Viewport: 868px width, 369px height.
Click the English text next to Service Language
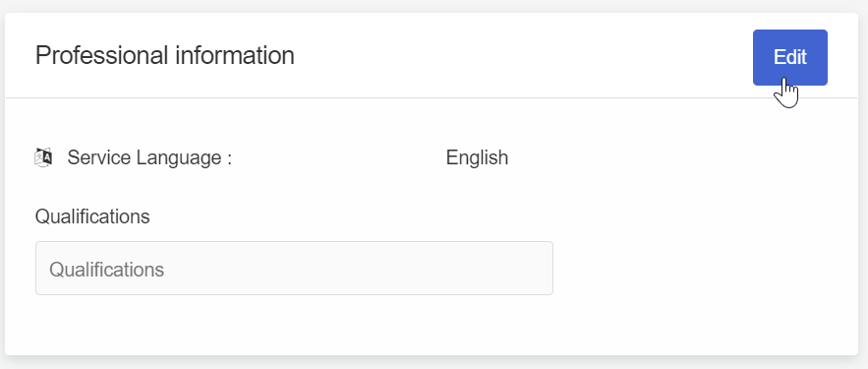click(477, 157)
